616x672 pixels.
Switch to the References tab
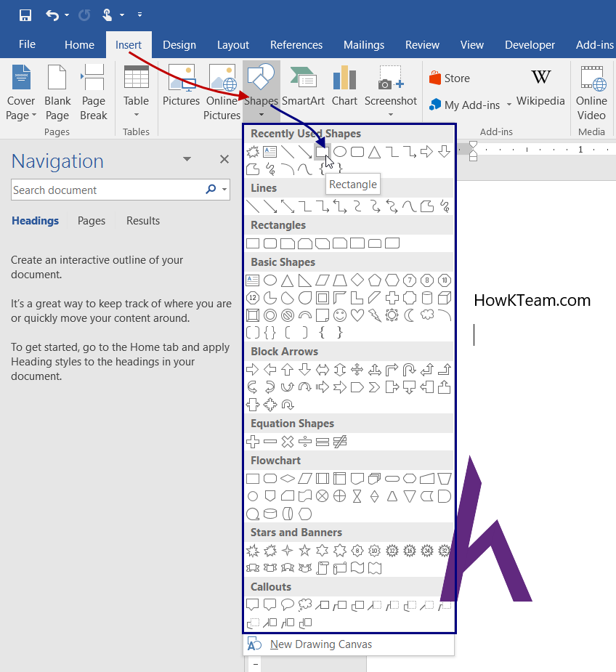[296, 45]
